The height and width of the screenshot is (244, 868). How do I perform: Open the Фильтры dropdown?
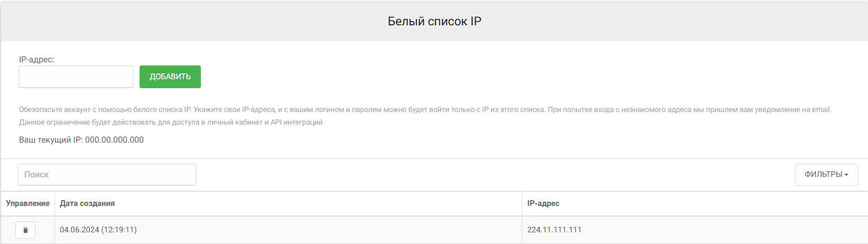point(826,175)
